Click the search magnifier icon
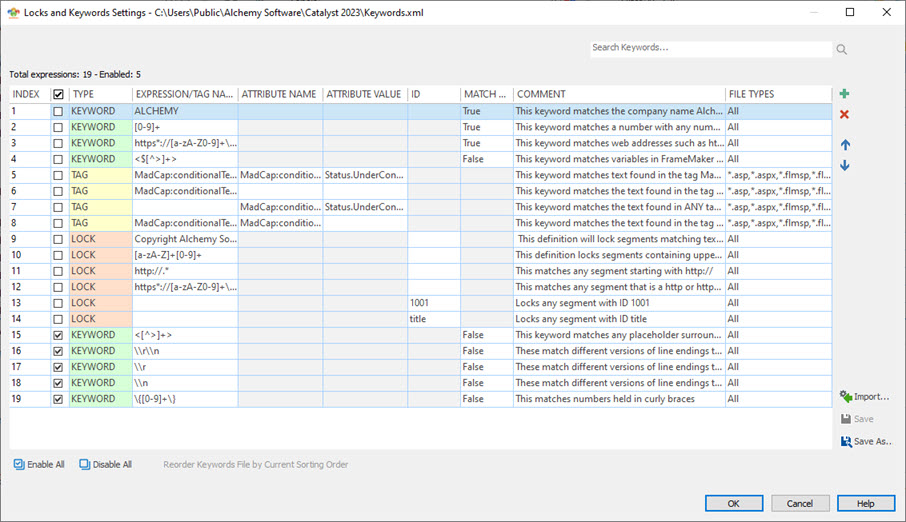The image size is (906, 522). pos(842,49)
